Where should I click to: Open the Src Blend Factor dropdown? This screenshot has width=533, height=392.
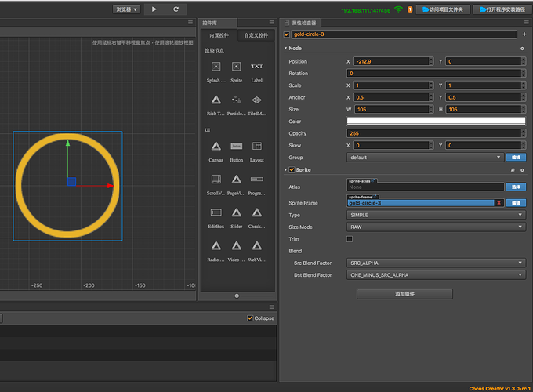pyautogui.click(x=436, y=263)
